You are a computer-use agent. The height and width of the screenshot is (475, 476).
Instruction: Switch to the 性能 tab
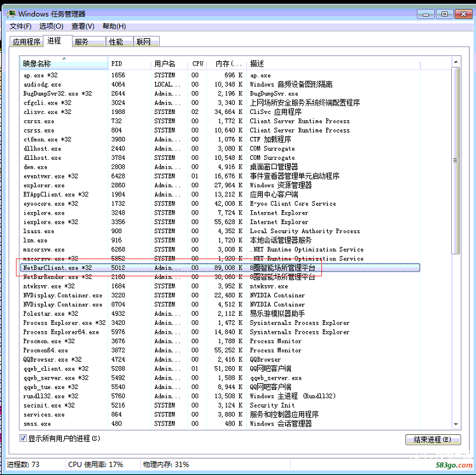click(120, 41)
